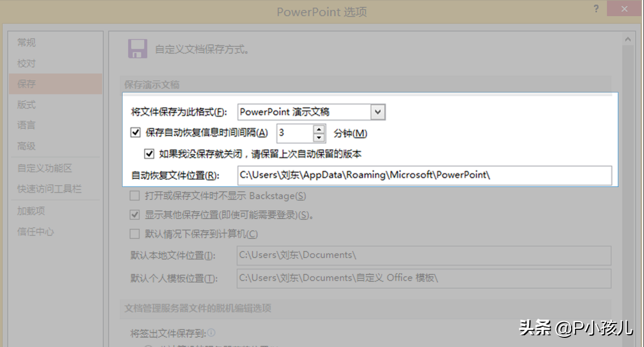Click the 自定义文档保存方式 heading text
Screen dimensions: 644x347
click(202, 50)
